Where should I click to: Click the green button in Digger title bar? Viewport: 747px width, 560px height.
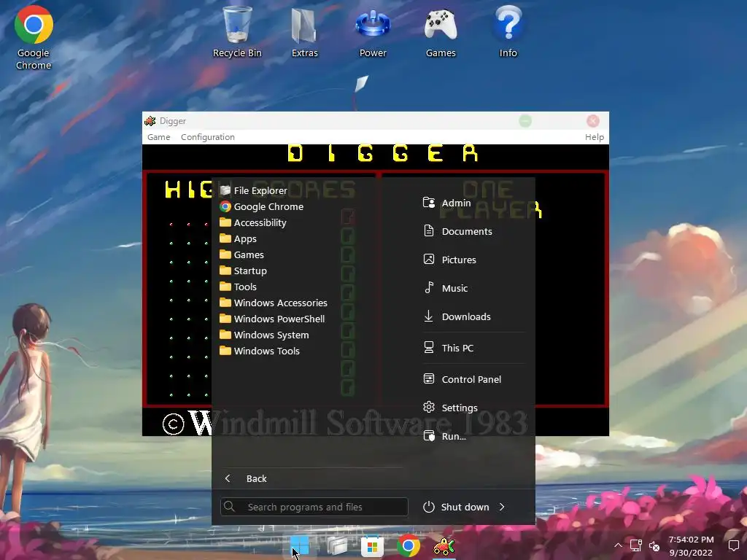coord(525,121)
